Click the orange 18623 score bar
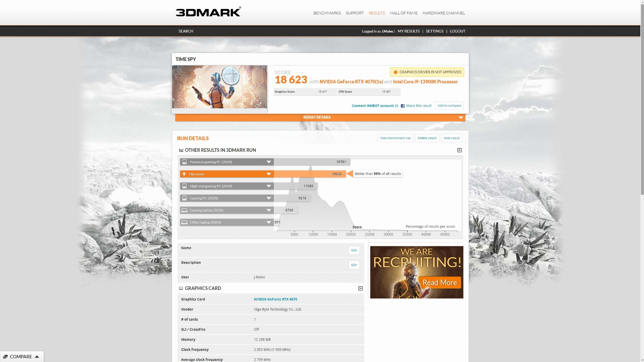Screen dimensions: 644x362 pos(310,174)
